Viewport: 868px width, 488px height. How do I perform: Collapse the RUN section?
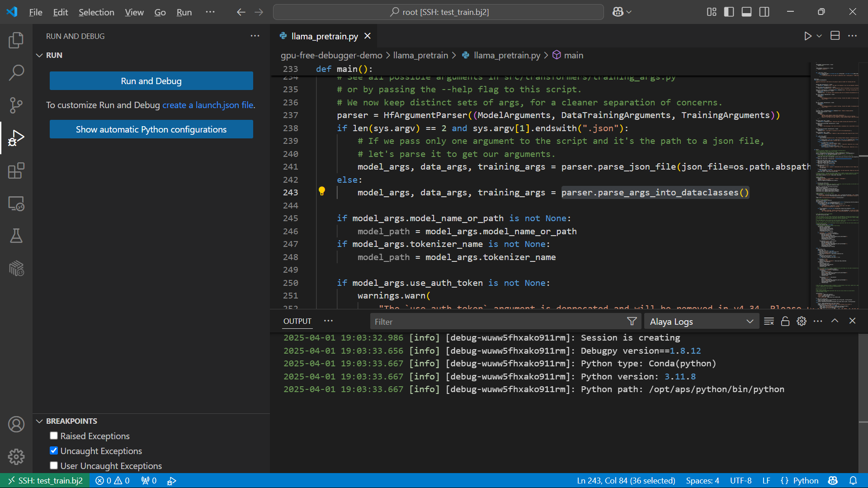39,55
